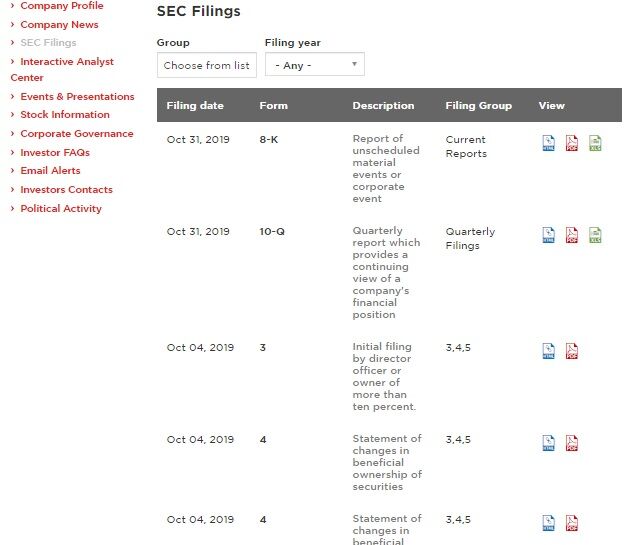629x545 pixels.
Task: Go to Company News page
Action: click(59, 24)
